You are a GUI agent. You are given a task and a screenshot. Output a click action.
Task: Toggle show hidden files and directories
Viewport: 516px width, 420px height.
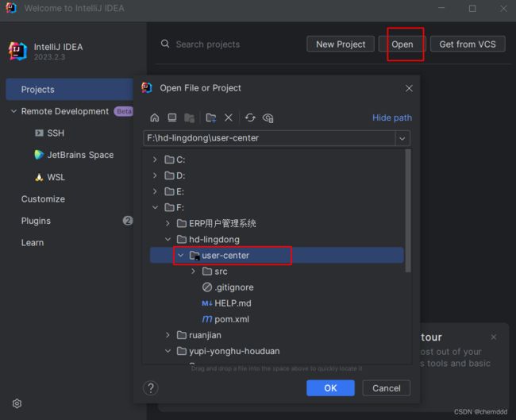[x=268, y=118]
